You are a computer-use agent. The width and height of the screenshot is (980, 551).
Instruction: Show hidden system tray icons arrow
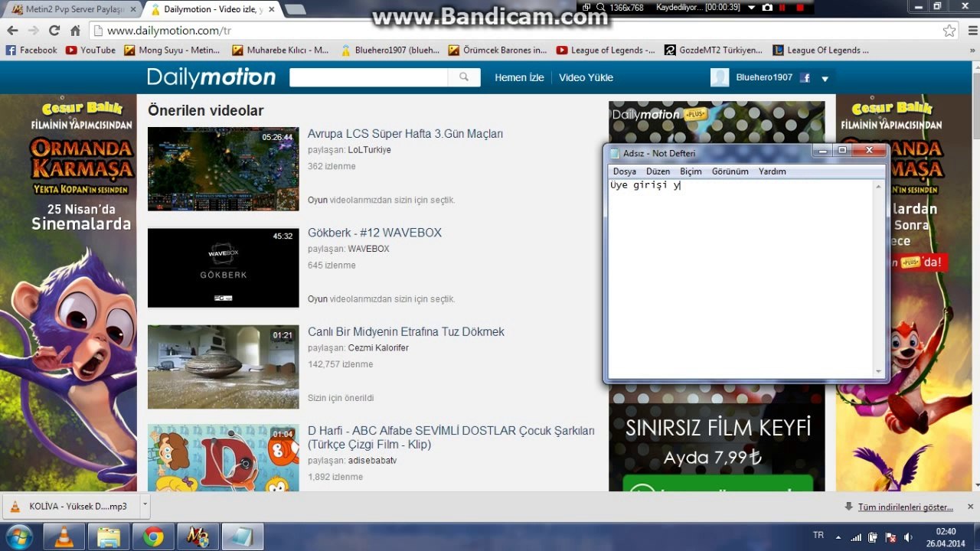[838, 537]
